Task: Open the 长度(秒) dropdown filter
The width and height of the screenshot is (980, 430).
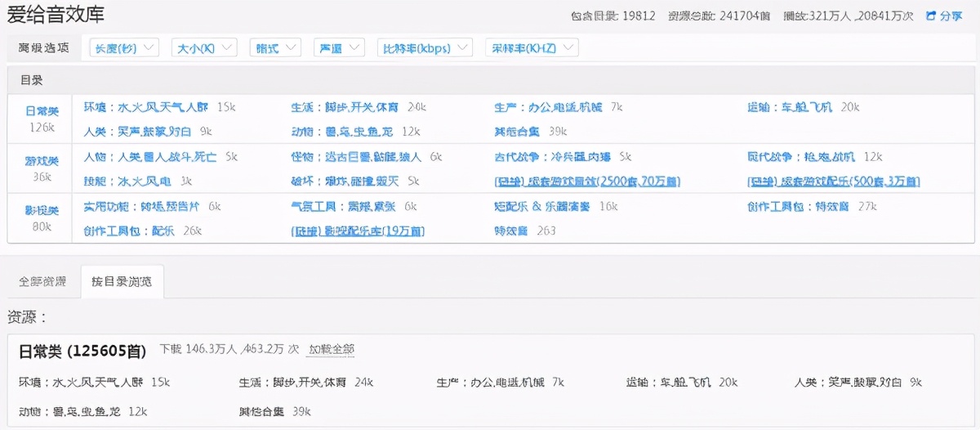Action: (124, 48)
